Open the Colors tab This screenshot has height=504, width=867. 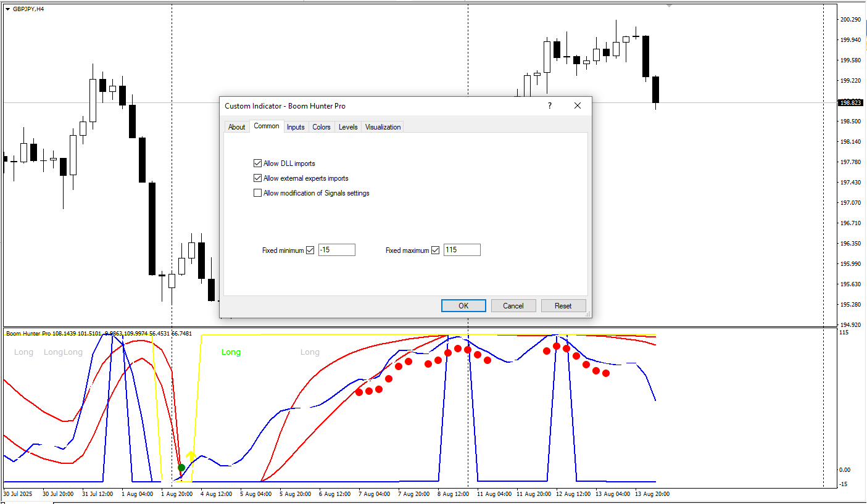pyautogui.click(x=321, y=127)
